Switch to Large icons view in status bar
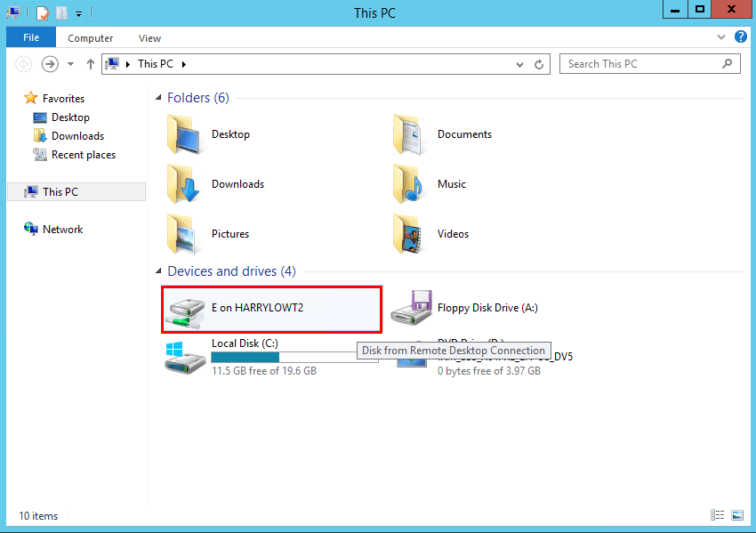The width and height of the screenshot is (756, 533). [x=737, y=515]
